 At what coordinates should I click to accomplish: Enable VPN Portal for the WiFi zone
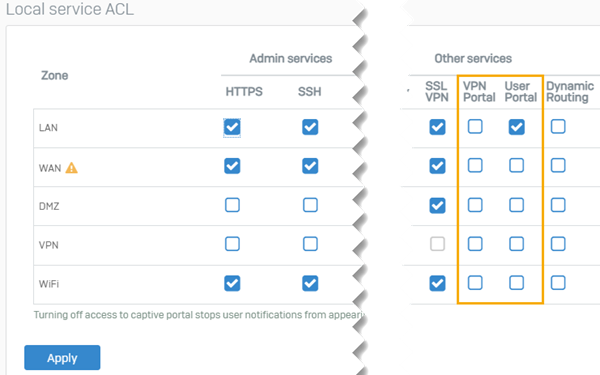point(475,283)
